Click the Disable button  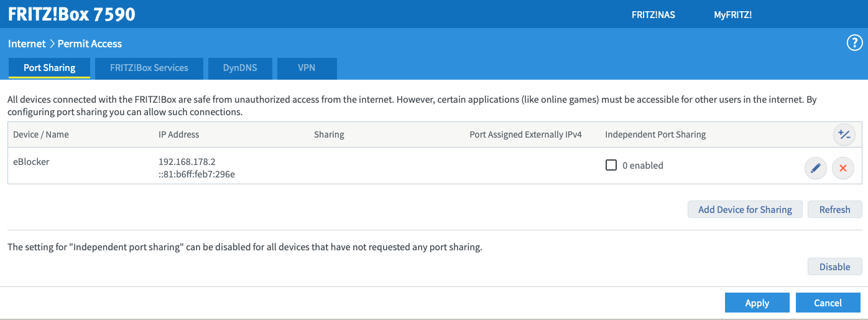[x=834, y=266]
